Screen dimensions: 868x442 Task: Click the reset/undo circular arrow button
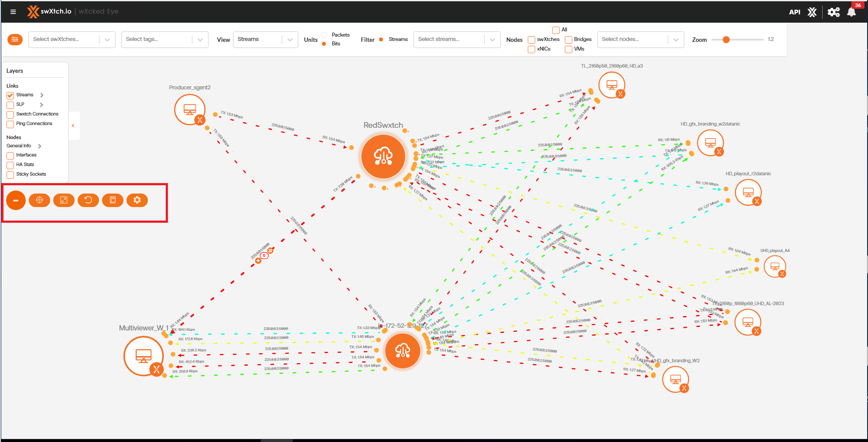(x=88, y=200)
